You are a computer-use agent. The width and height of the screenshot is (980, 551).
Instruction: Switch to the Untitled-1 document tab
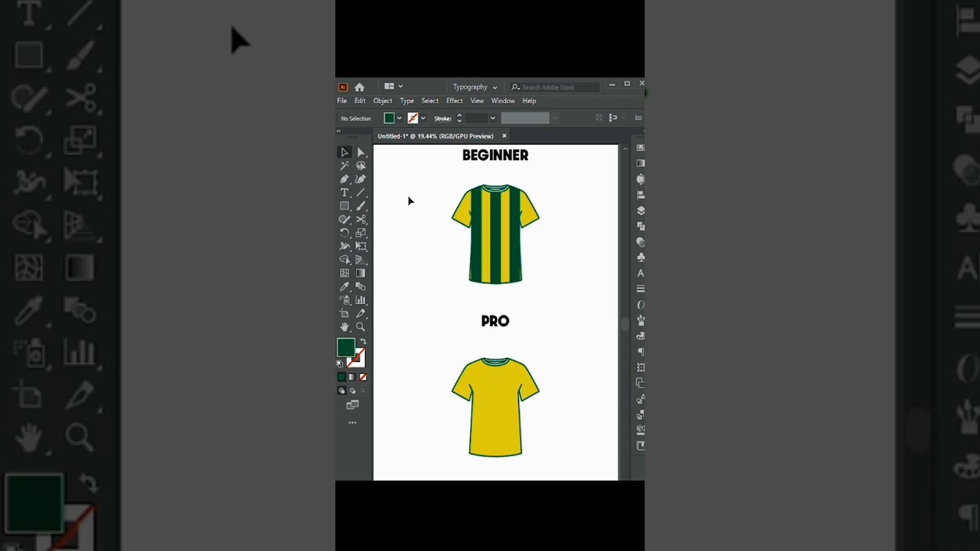[436, 136]
